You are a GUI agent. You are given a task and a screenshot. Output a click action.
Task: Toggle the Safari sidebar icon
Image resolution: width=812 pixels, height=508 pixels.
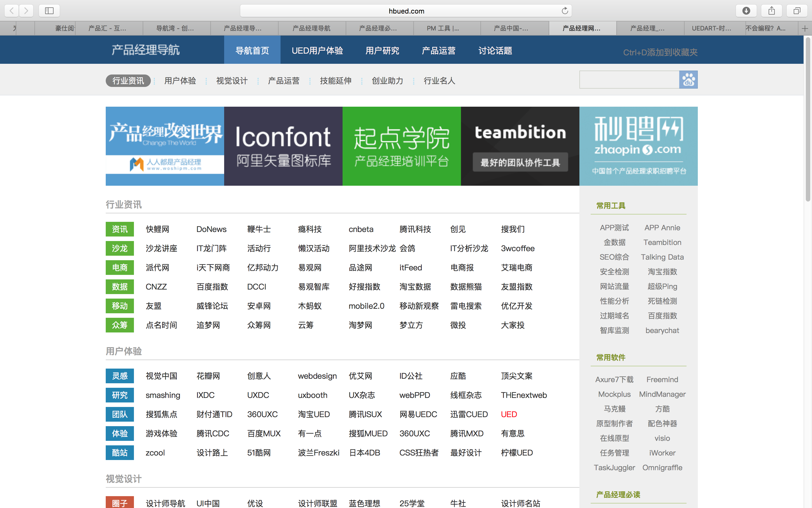click(x=49, y=11)
